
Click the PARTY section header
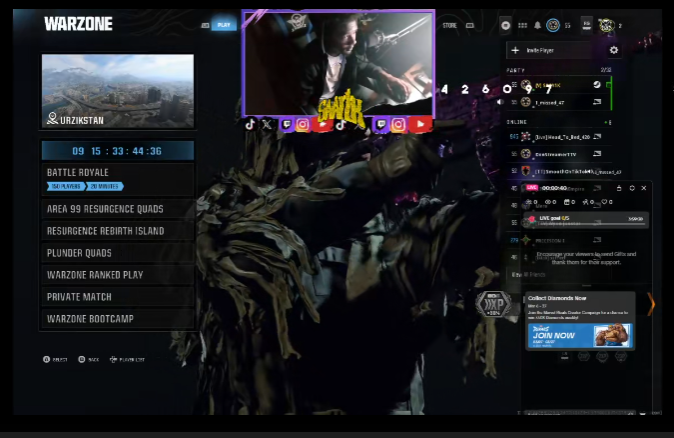515,70
